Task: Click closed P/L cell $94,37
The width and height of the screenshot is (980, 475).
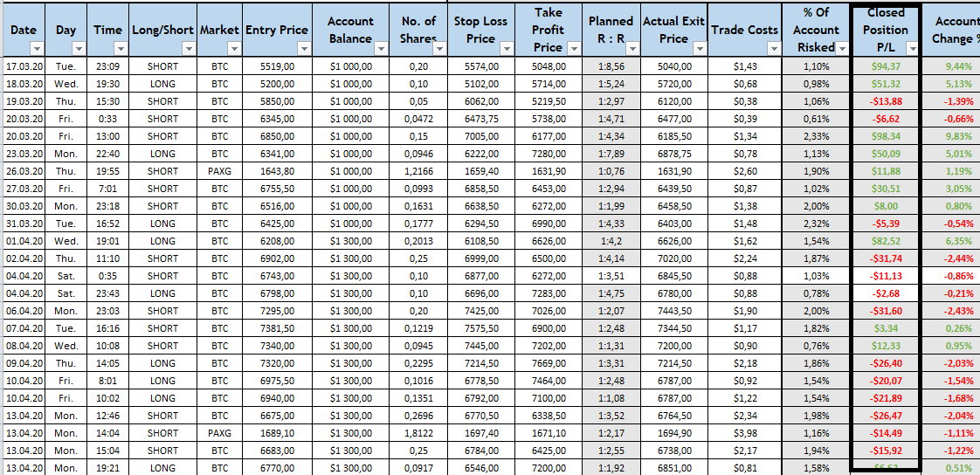Action: (885, 66)
